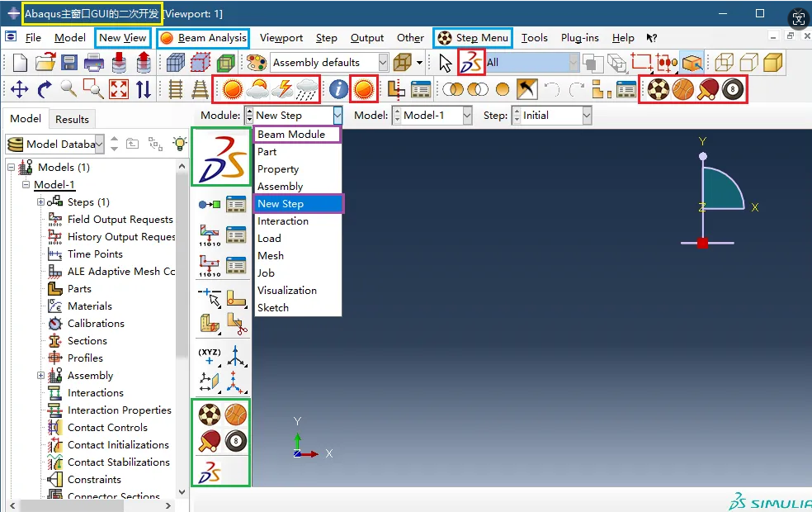Click the 8-ball icon in the top toolbar
Screen dimensions: 812x512
click(733, 89)
